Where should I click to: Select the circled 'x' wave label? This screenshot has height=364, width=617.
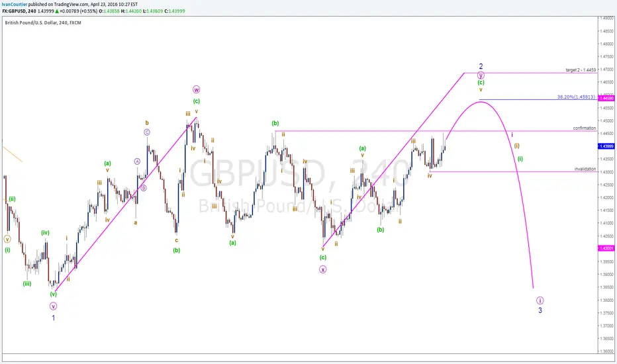322,269
